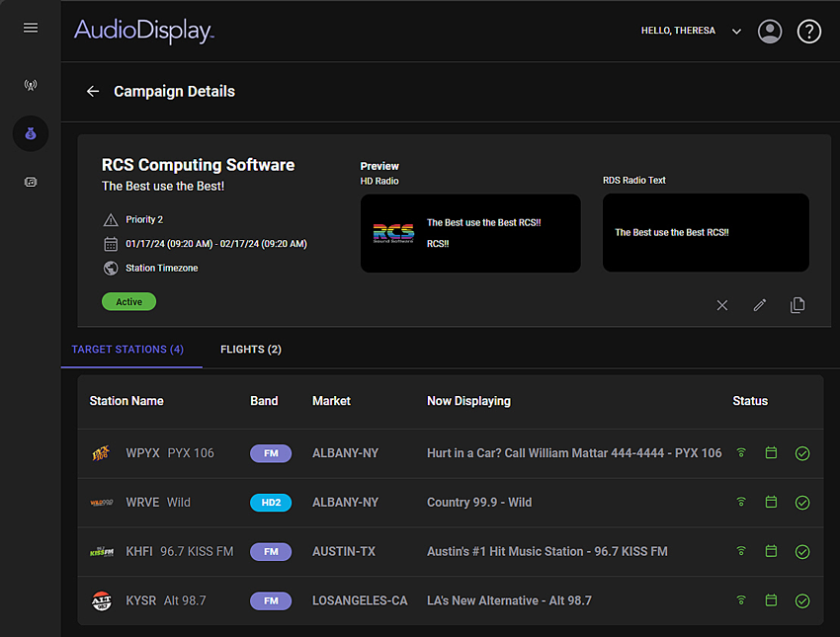Duplicate campaign with the copy icon
Screen dimensions: 840x637
click(798, 304)
